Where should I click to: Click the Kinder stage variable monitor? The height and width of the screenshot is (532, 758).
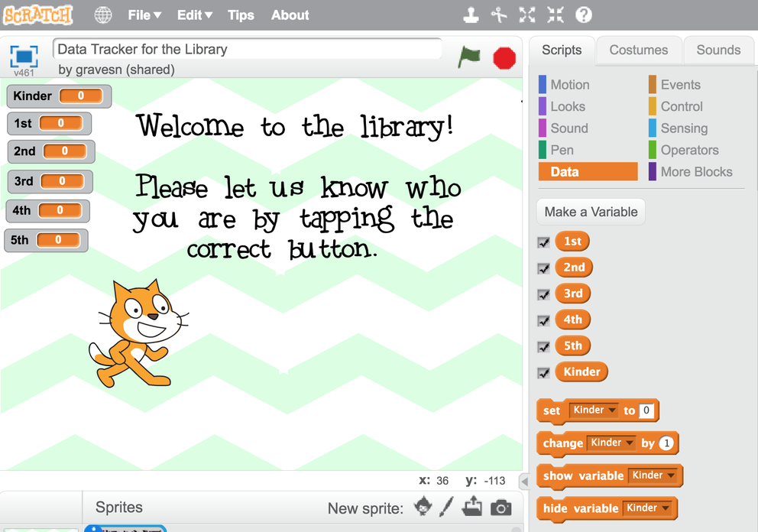tap(59, 96)
